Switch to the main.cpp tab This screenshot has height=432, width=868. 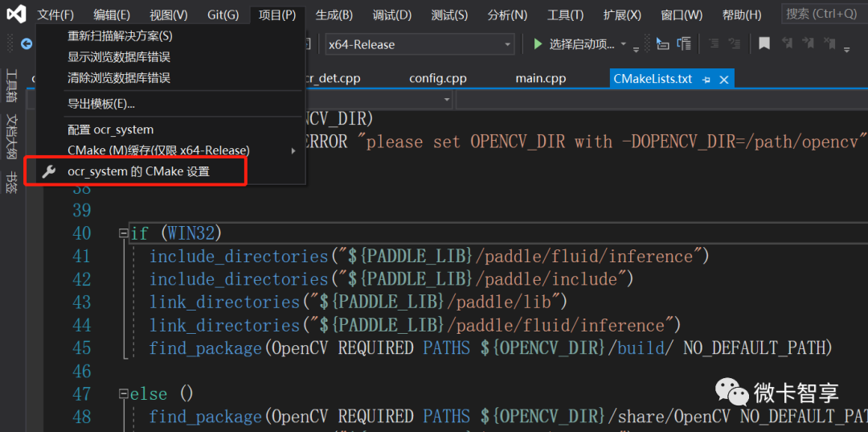[541, 79]
